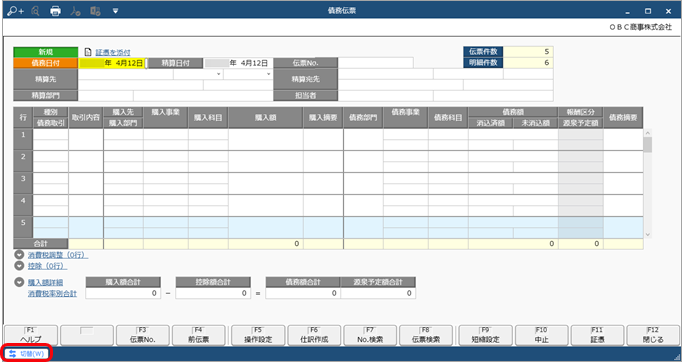
Task: Open the 消費税率別合計 link
Action: click(x=52, y=294)
